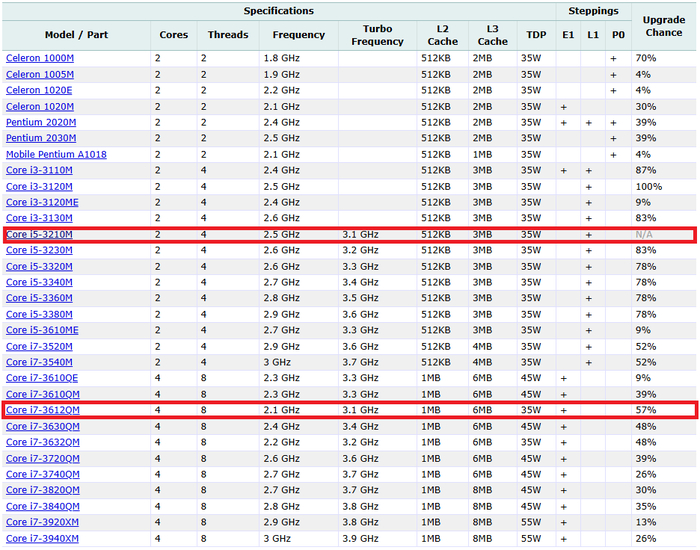700x550 pixels.
Task: Open the Core i7-3720QM link
Action: click(43, 458)
